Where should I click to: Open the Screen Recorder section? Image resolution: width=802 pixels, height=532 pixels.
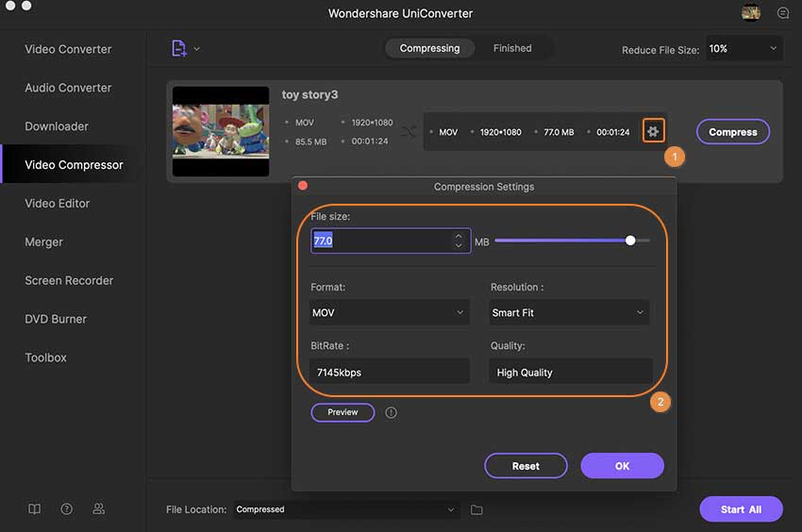69,280
